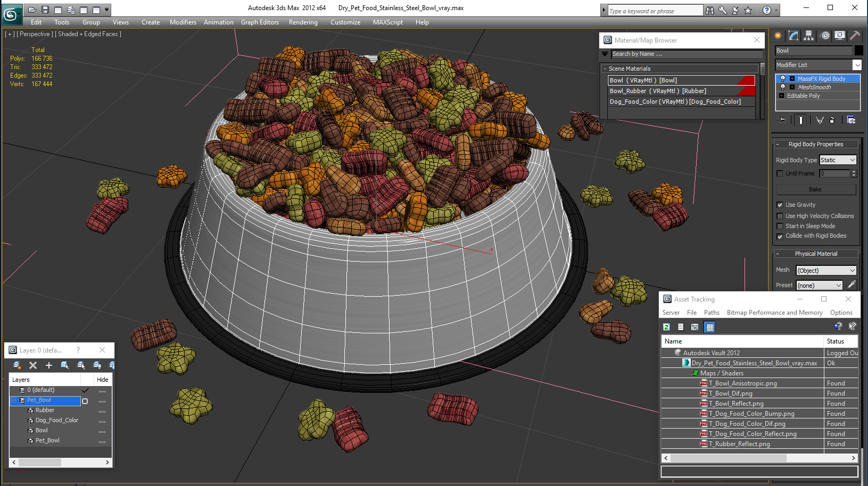Click Select Highlighted Objects and Layers icon
This screenshot has width=868, height=486.
65,365
